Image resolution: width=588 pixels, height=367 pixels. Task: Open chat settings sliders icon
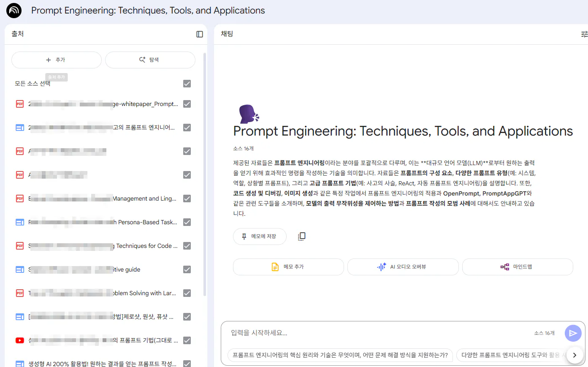coord(584,34)
